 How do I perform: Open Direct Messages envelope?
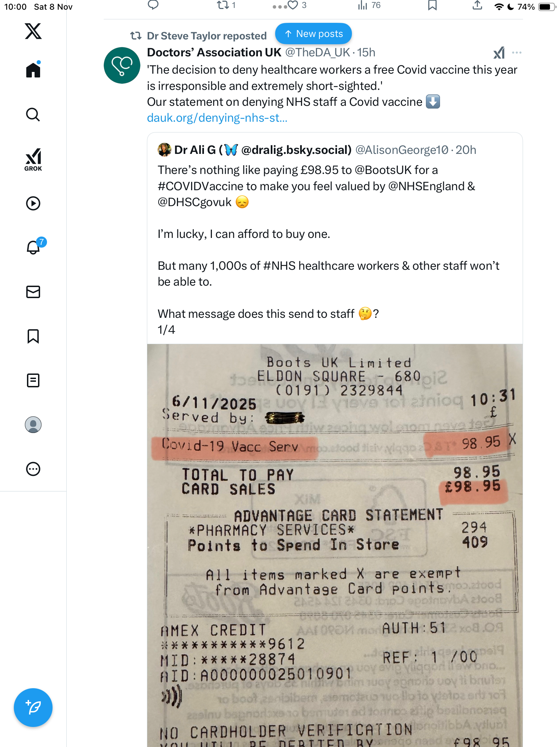33,292
